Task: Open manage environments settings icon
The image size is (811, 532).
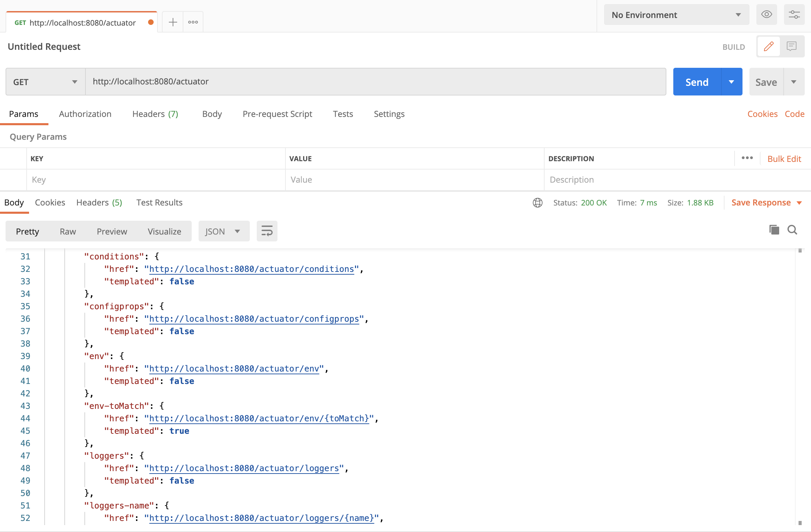Action: pos(794,15)
